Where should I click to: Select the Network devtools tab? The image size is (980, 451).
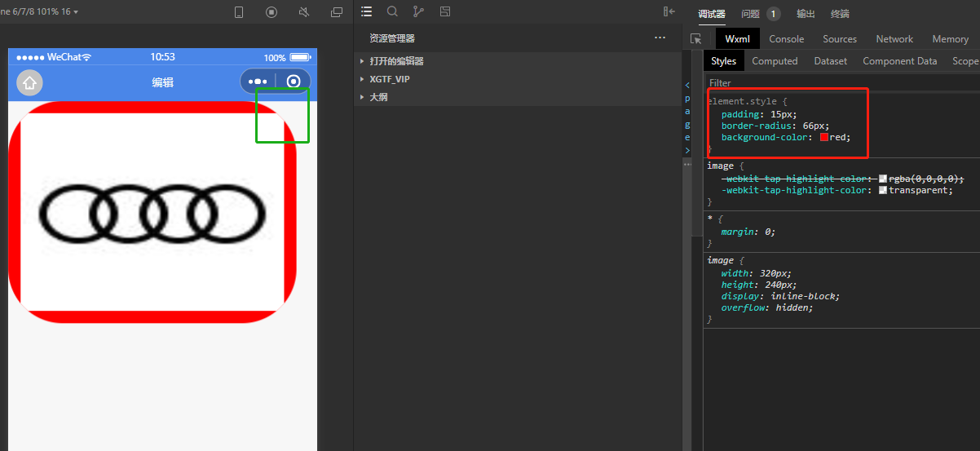(894, 39)
